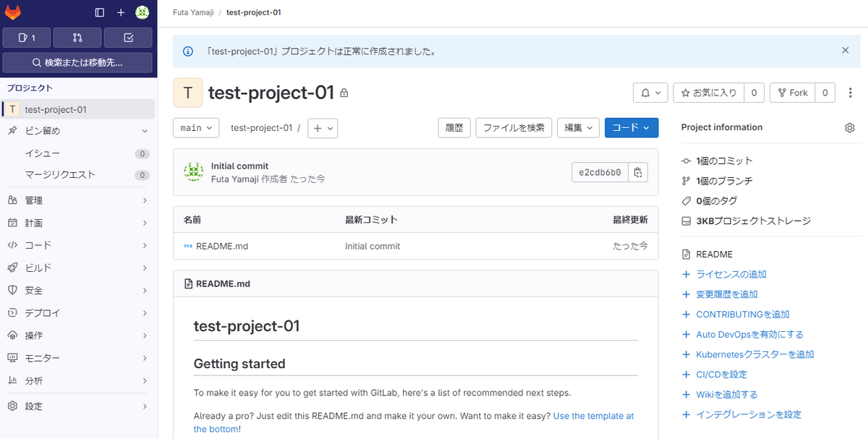Open the blue コード dropdown button
Image resolution: width=868 pixels, height=439 pixels.
[631, 127]
